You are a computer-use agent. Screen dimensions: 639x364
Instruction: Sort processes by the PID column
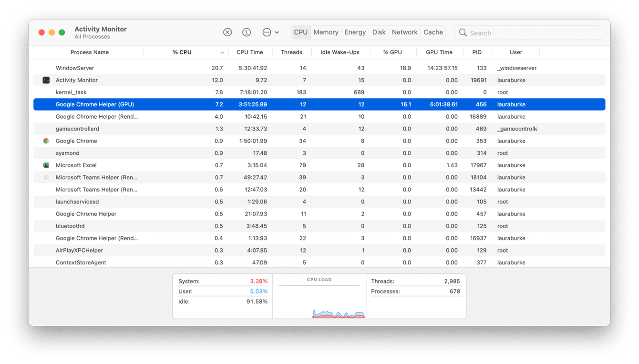point(477,52)
